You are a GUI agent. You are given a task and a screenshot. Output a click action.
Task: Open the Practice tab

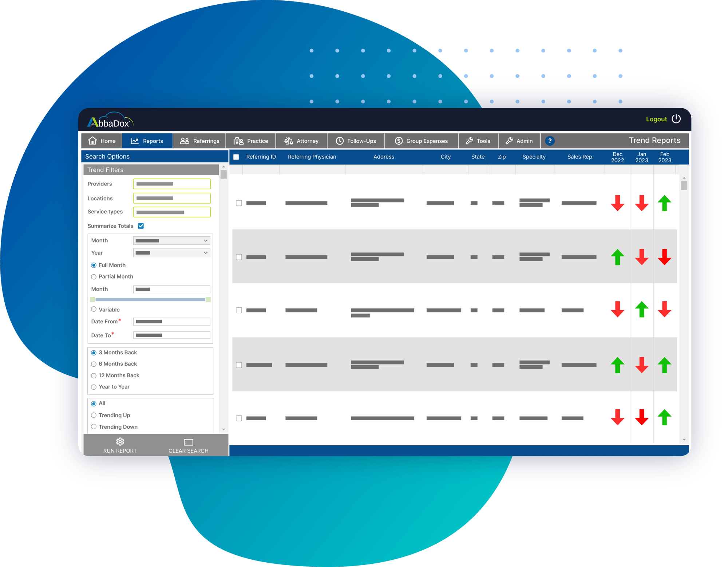[251, 141]
